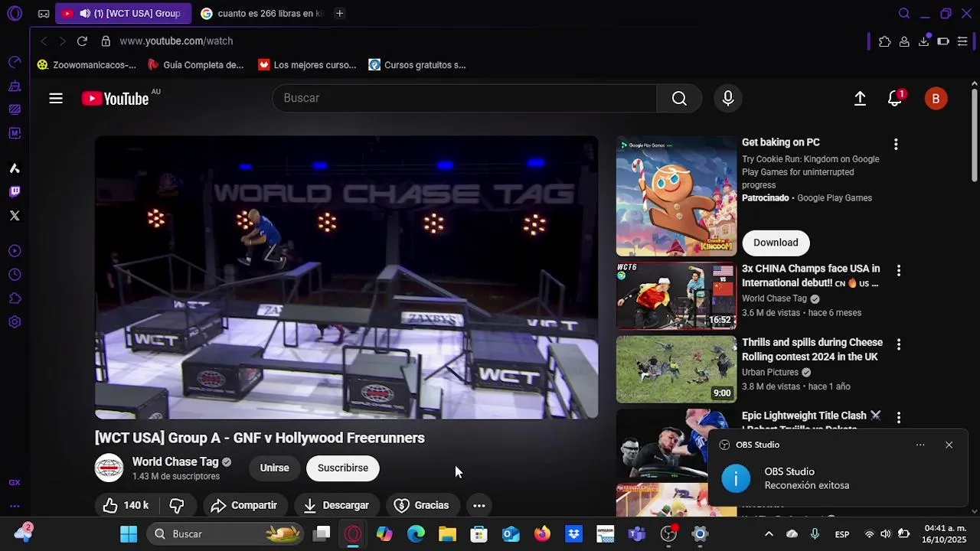
Task: Open options for 3x CHINA Champs video
Action: click(x=899, y=270)
